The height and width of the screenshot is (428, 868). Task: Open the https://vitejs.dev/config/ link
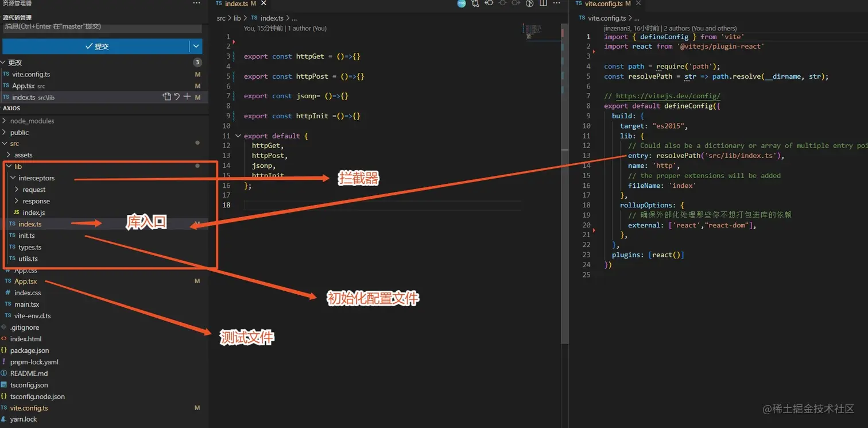pyautogui.click(x=668, y=96)
